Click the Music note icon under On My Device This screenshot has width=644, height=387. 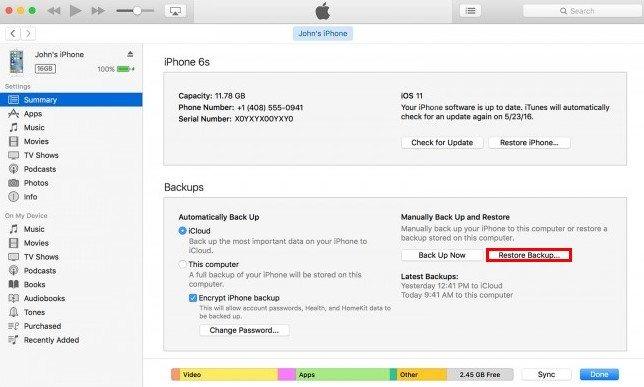coord(14,229)
